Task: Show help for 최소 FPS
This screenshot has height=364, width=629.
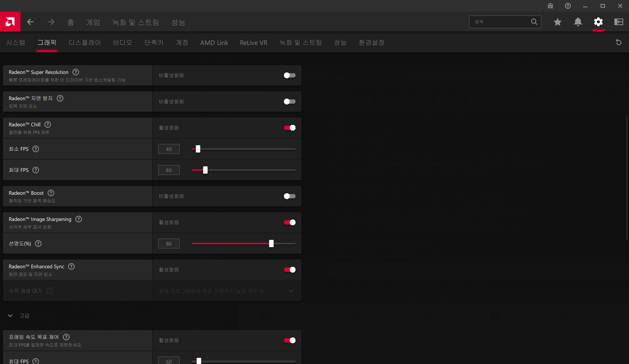Action: [x=36, y=149]
